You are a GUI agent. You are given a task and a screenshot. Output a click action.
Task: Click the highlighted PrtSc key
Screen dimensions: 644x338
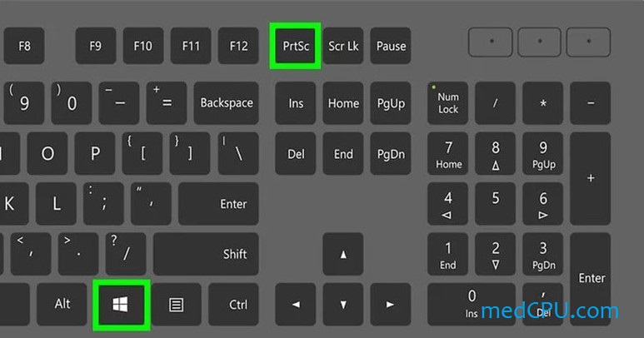click(x=295, y=46)
